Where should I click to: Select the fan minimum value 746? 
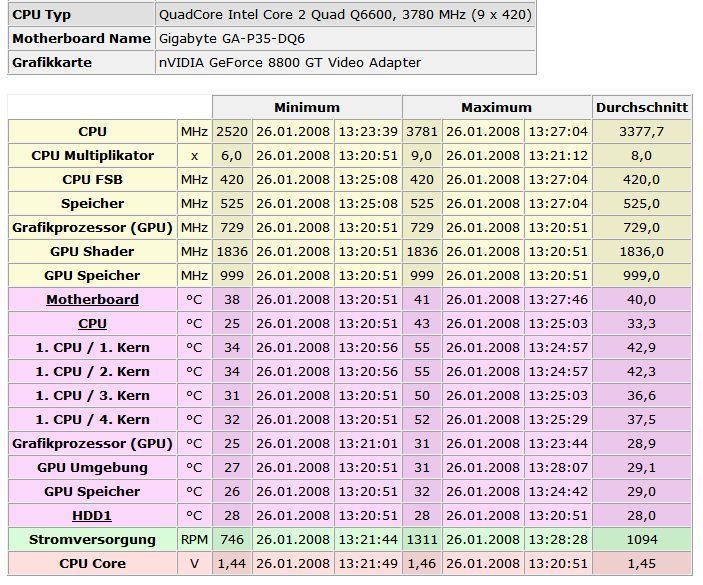point(232,540)
